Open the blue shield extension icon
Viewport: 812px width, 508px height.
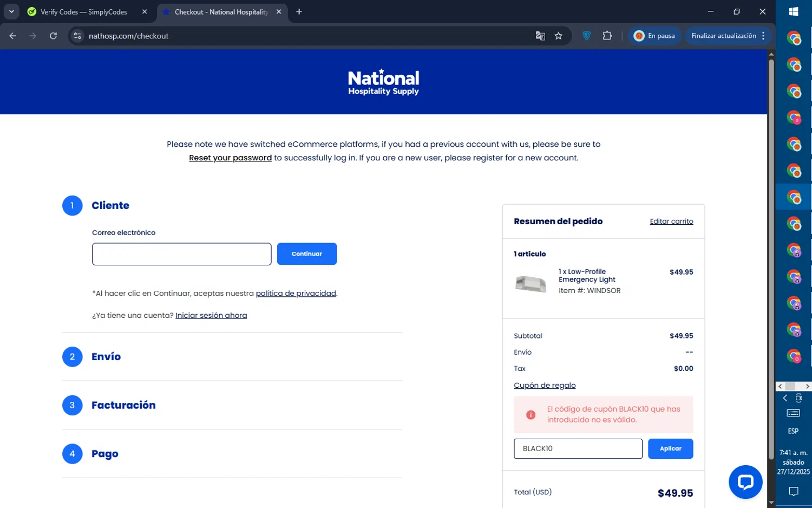pyautogui.click(x=586, y=36)
